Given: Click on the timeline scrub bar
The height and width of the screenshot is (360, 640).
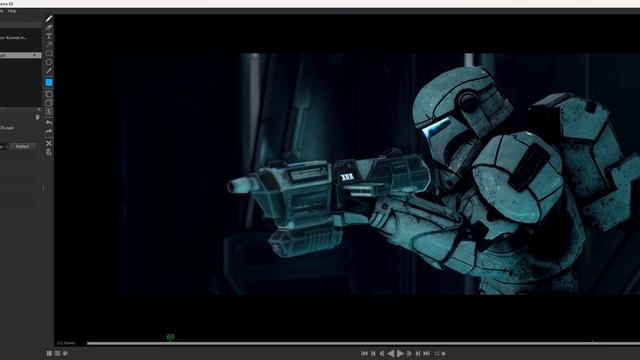Looking at the screenshot, I should pyautogui.click(x=363, y=343).
